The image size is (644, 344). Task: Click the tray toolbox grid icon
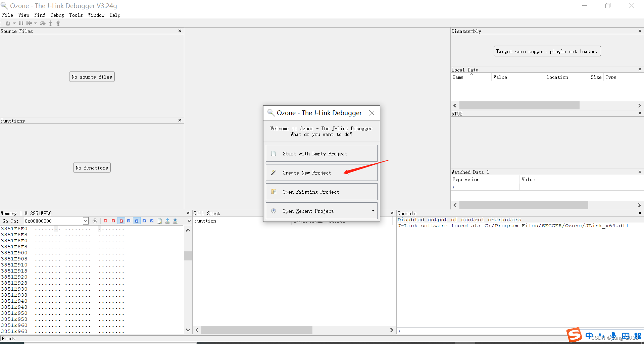[x=638, y=336]
